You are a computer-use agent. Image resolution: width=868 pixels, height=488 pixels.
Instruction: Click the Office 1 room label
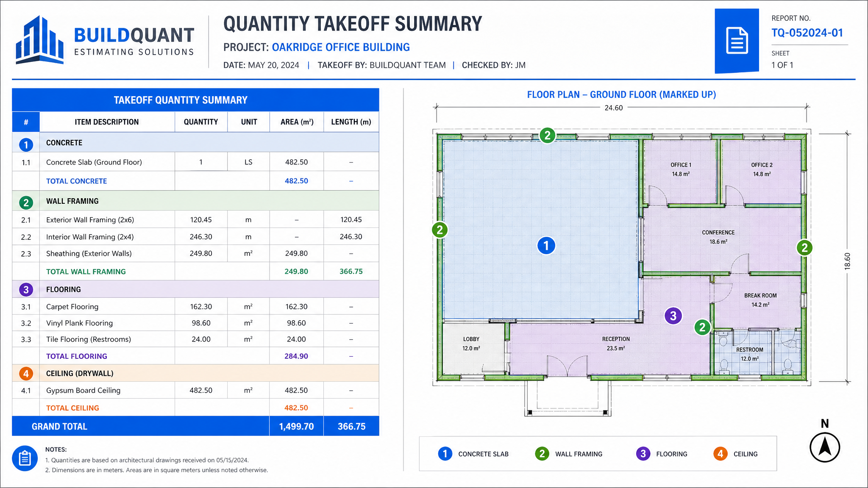coord(681,169)
